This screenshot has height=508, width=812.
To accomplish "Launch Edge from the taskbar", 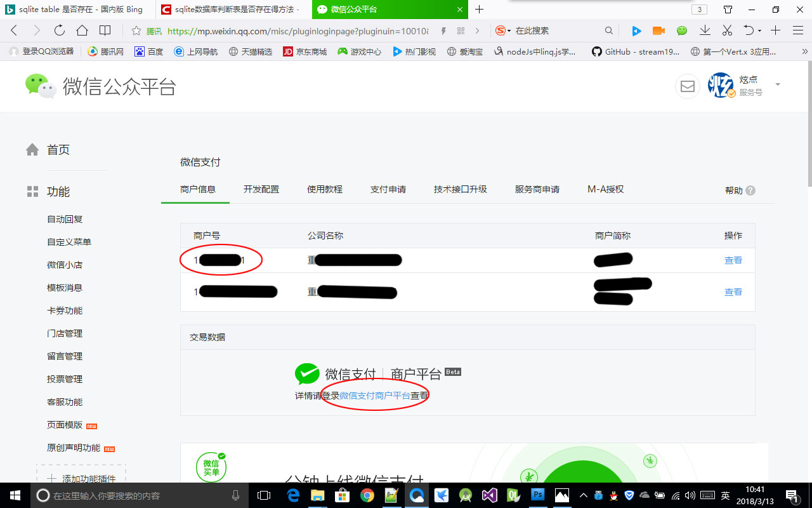I will click(294, 495).
